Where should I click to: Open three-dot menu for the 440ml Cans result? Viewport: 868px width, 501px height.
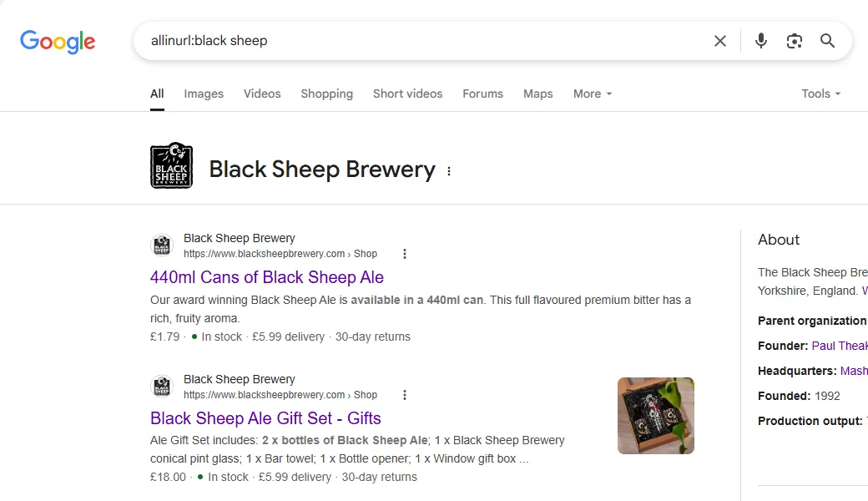pyautogui.click(x=405, y=254)
